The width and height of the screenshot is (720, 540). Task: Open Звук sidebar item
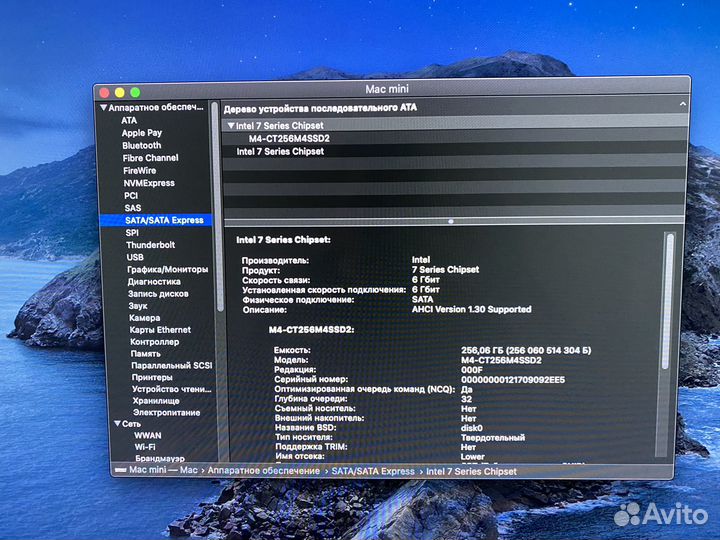point(138,305)
